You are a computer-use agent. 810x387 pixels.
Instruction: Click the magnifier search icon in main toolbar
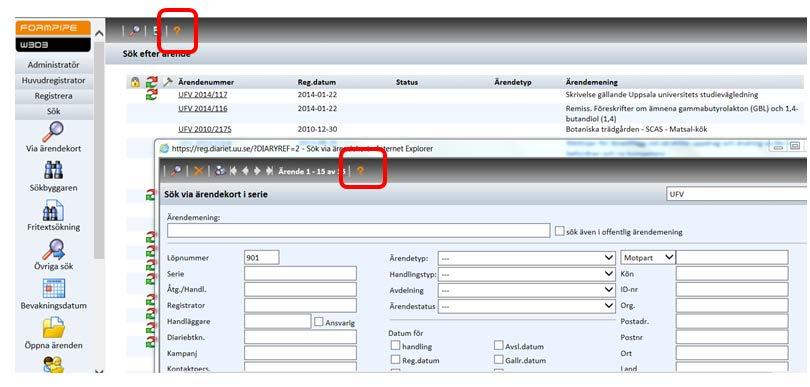[135, 31]
